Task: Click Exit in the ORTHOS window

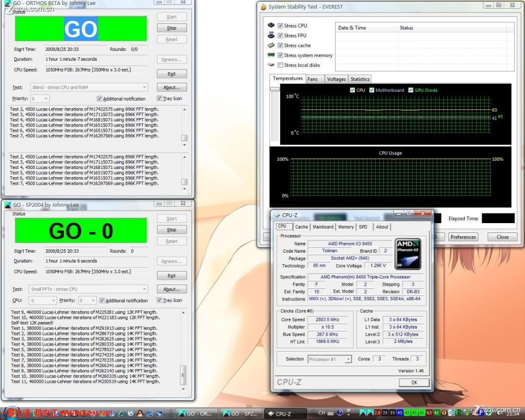Action: click(x=172, y=74)
